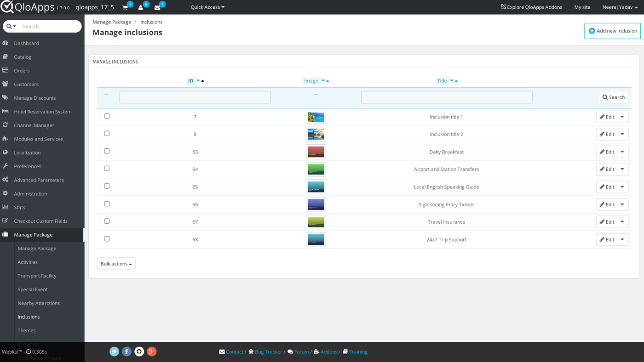Sort ID column descending arrow
Viewport: 644px width, 362px height.
[x=198, y=81]
